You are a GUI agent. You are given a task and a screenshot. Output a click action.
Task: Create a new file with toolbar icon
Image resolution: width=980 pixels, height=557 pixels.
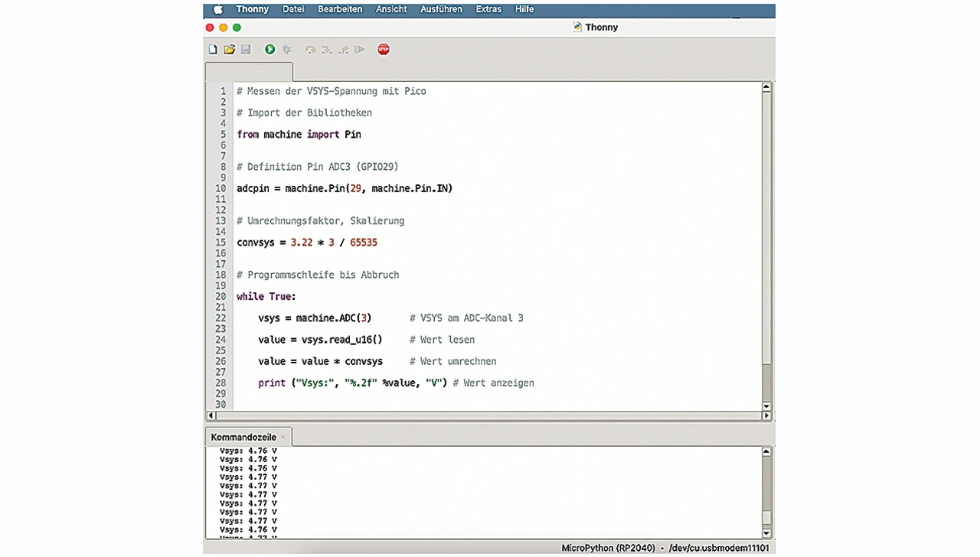213,50
